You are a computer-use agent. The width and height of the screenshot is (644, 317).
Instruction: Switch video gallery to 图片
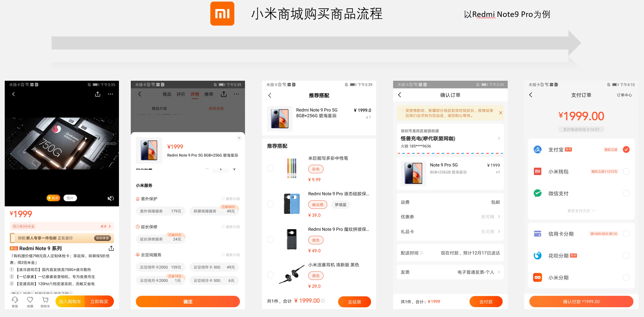[x=70, y=198]
